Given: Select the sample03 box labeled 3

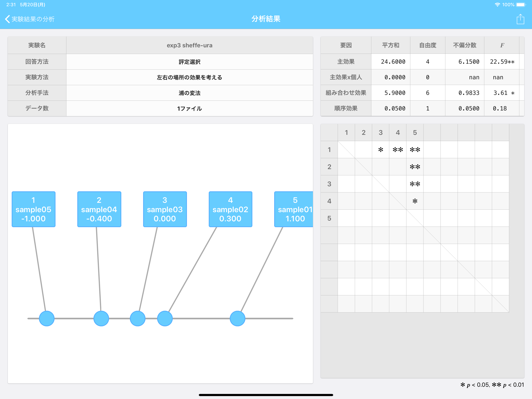Looking at the screenshot, I should (x=165, y=209).
